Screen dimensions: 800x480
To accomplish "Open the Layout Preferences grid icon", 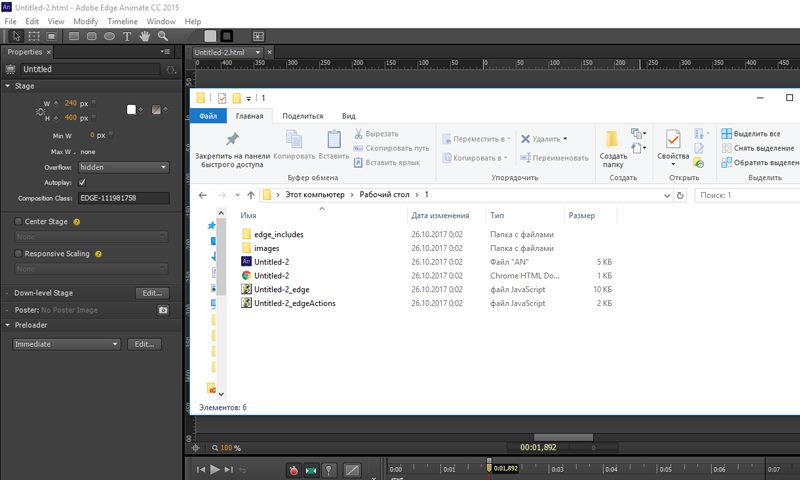I will point(259,36).
